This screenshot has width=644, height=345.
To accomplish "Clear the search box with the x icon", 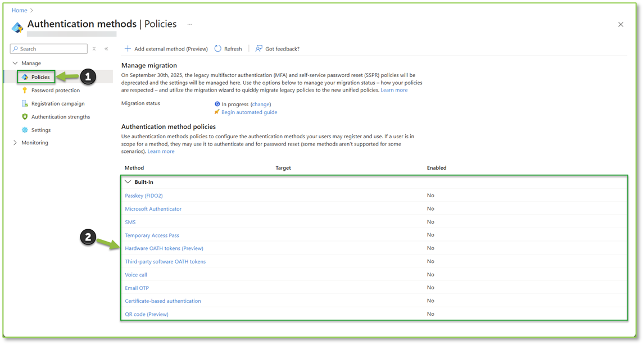I will click(94, 49).
